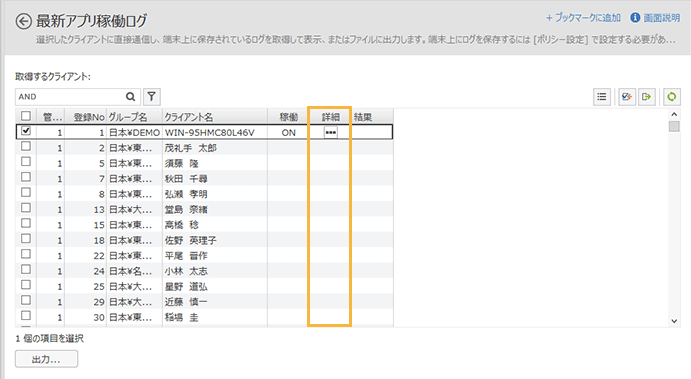Click the export file arrow icon

coord(646,97)
